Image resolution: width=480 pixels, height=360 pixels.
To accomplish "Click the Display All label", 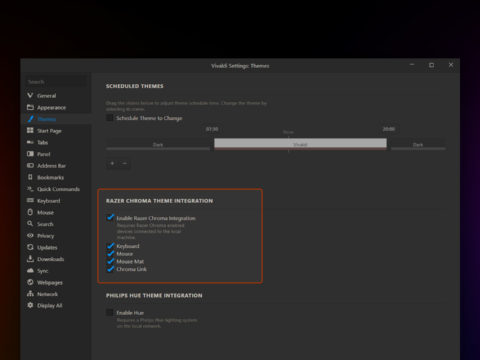I will [50, 306].
